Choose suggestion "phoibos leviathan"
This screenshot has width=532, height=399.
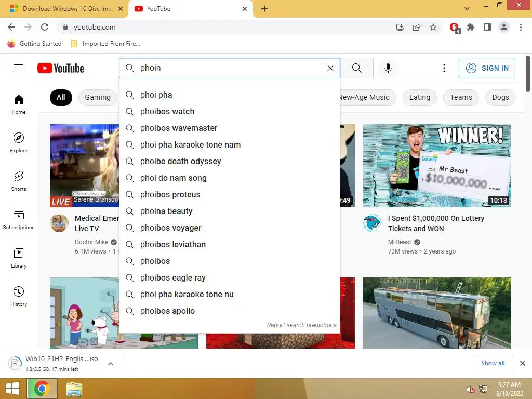pos(230,244)
